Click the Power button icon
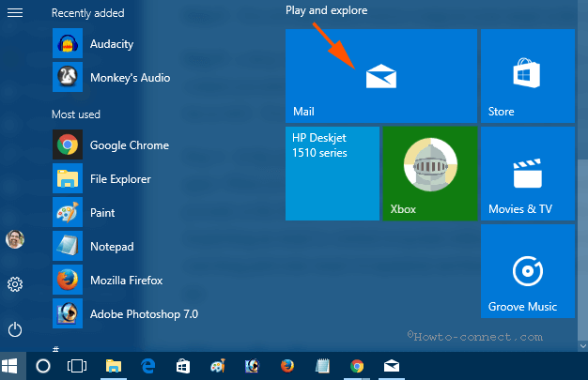The height and width of the screenshot is (380, 588). (x=15, y=329)
